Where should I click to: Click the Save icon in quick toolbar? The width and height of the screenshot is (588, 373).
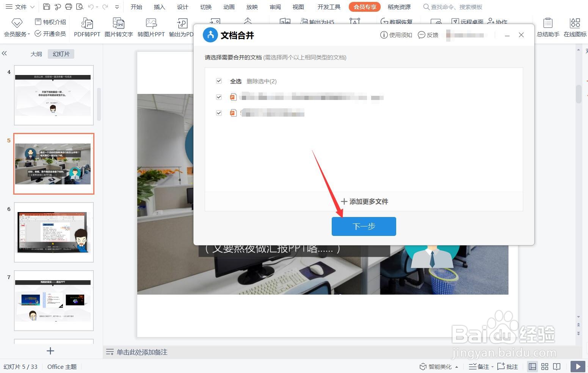click(46, 7)
